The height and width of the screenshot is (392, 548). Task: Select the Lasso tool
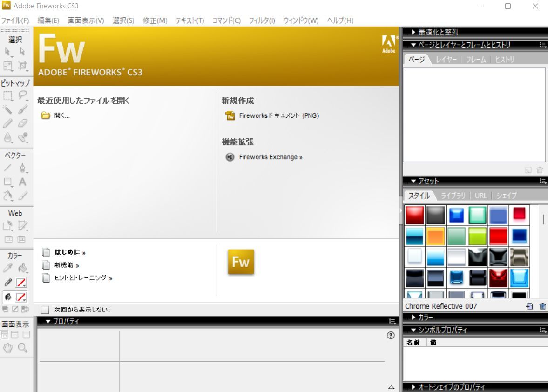(x=22, y=95)
